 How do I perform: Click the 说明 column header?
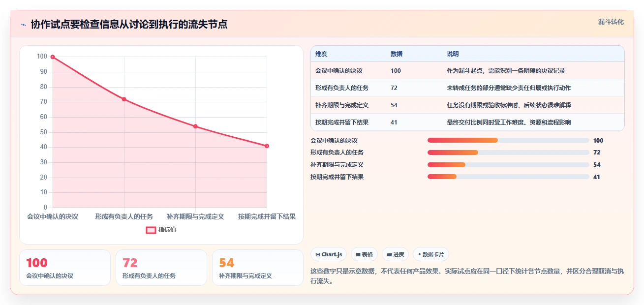(x=453, y=54)
